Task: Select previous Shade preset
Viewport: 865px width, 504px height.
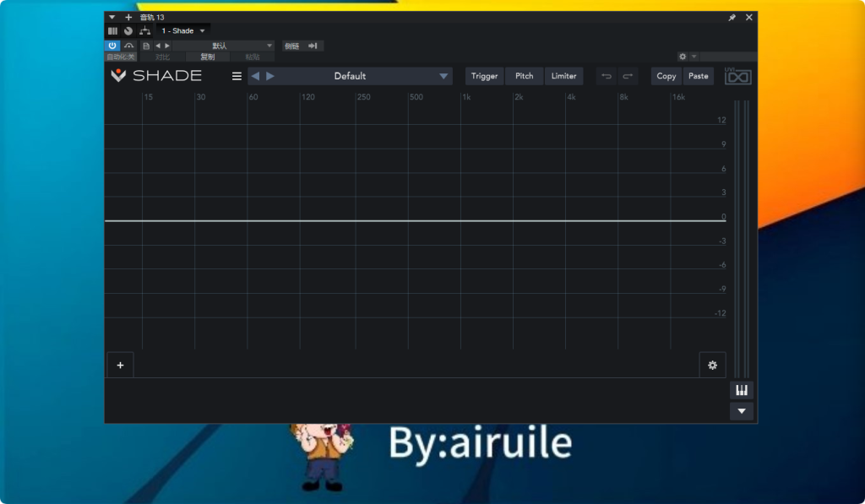Action: 255,76
